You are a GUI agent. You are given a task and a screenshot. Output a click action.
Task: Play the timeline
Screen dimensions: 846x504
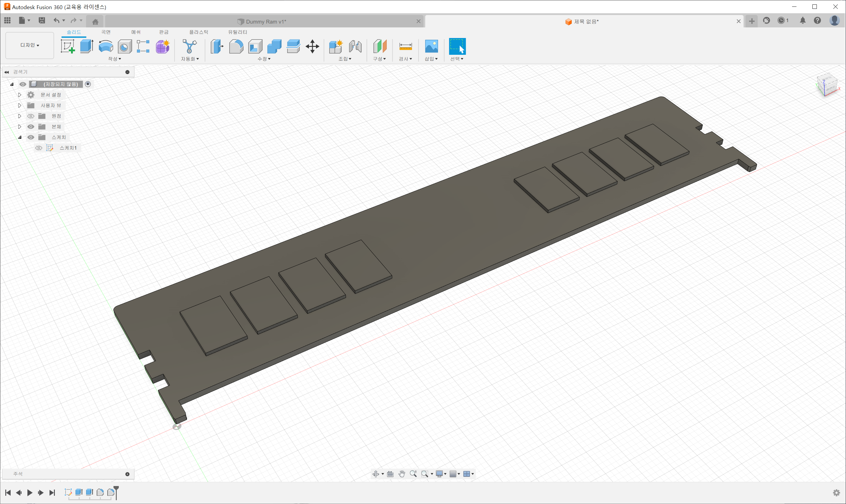(30, 493)
